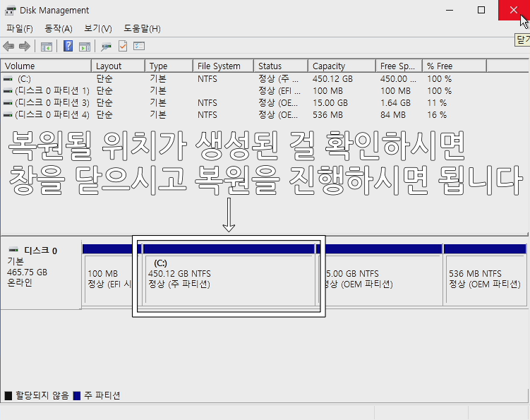The image size is (530, 420).
Task: Sort by the Type column header
Action: point(169,66)
